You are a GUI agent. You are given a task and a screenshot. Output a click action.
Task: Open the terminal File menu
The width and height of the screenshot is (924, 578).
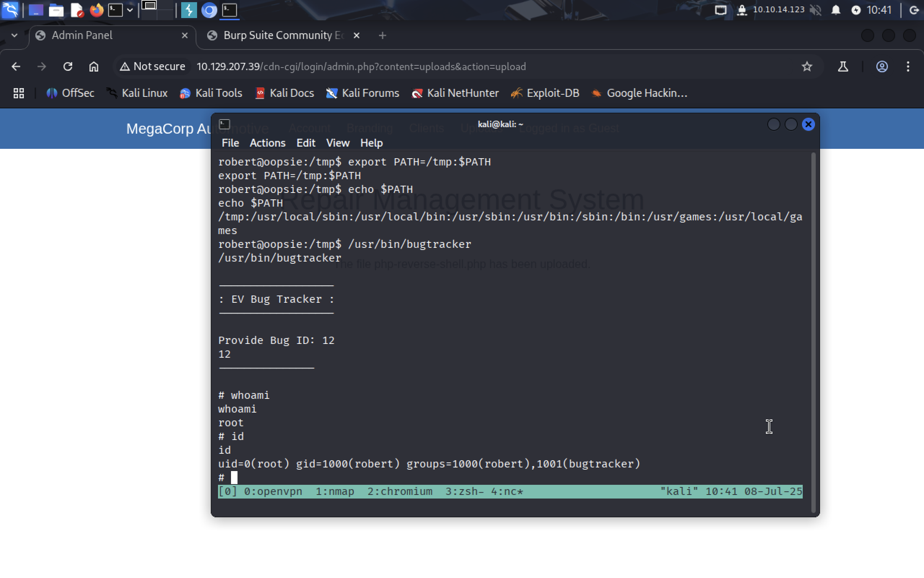pos(230,143)
